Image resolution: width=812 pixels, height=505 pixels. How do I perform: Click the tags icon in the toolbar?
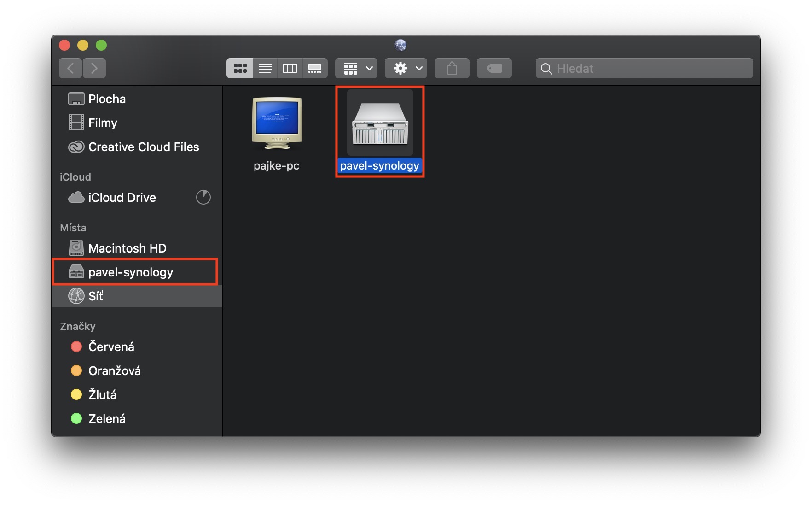494,68
